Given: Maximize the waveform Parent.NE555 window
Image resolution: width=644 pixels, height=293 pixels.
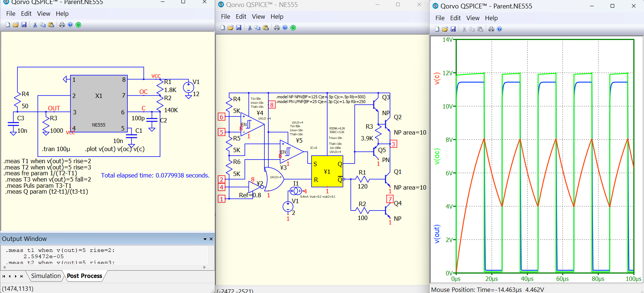Looking at the screenshot, I should [612, 6].
